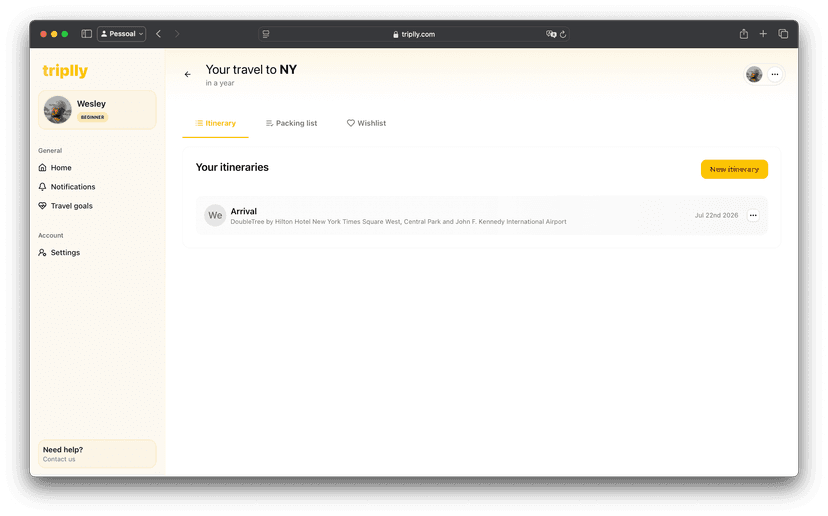Click the Contact us link

[59, 459]
